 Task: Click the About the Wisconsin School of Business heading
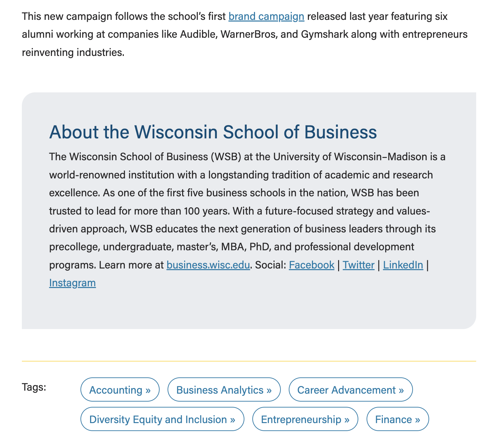pos(213,132)
